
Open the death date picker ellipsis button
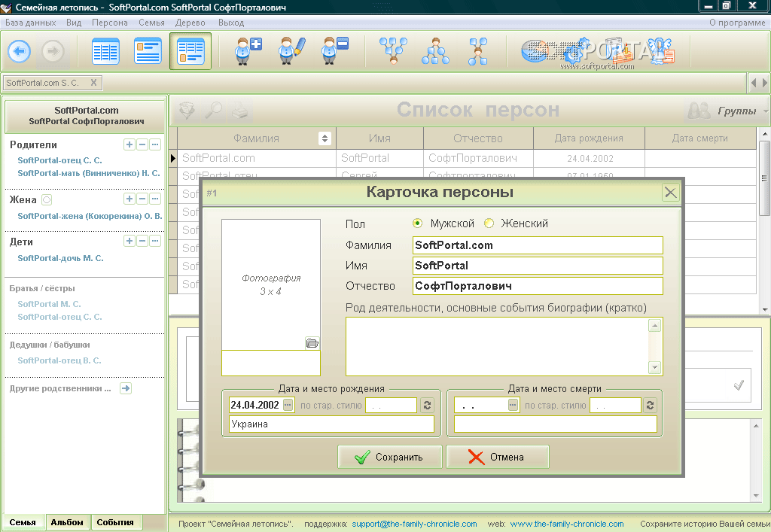(513, 405)
